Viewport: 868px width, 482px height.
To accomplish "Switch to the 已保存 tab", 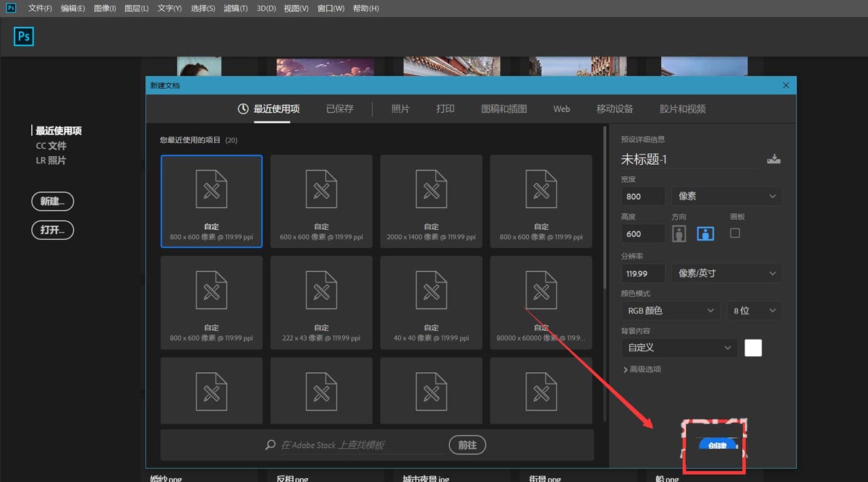I will 340,109.
